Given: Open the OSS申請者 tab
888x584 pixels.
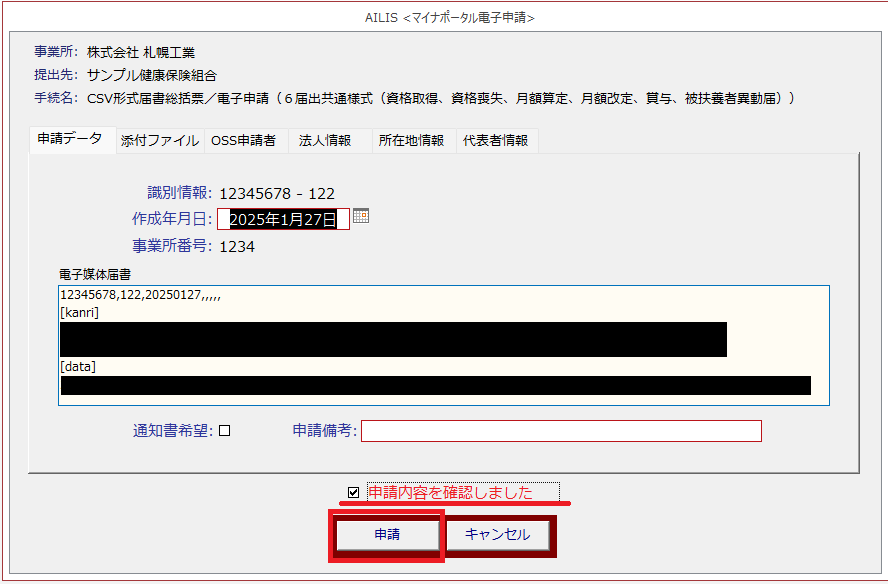Looking at the screenshot, I should (x=243, y=141).
